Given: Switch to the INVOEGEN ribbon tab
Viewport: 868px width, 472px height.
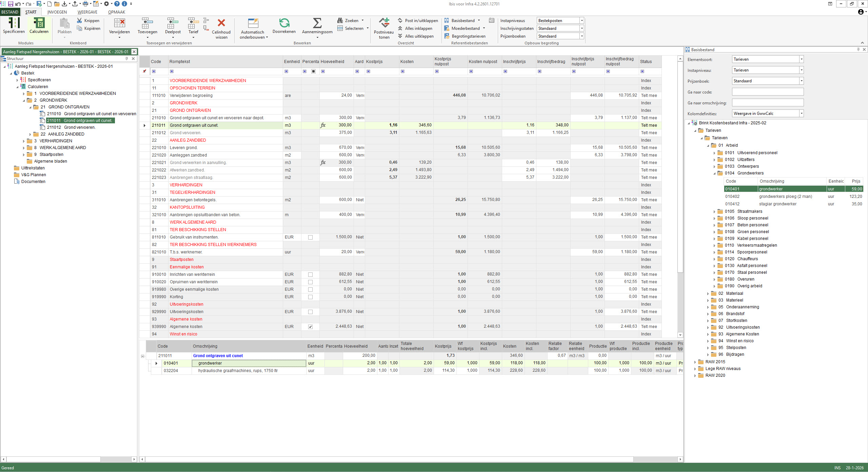Looking at the screenshot, I should [x=57, y=12].
